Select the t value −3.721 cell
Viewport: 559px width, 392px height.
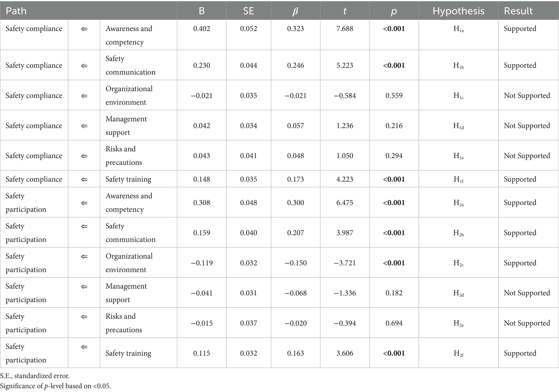point(345,263)
